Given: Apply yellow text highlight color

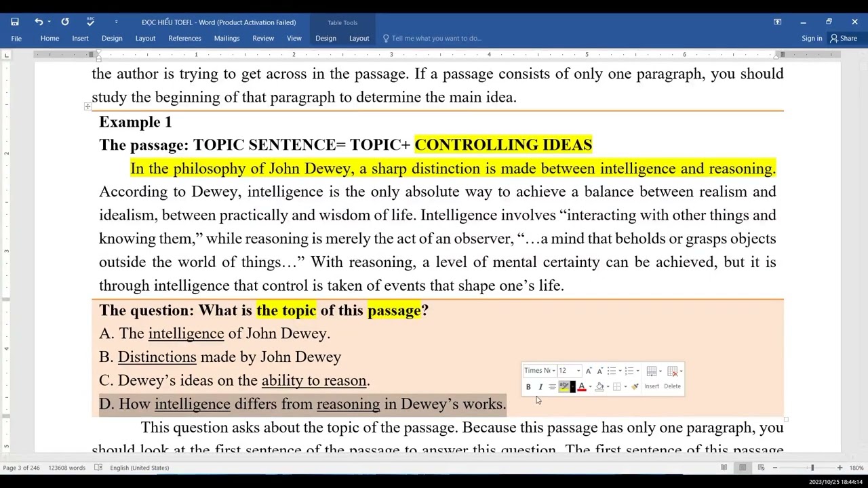Looking at the screenshot, I should coord(564,387).
